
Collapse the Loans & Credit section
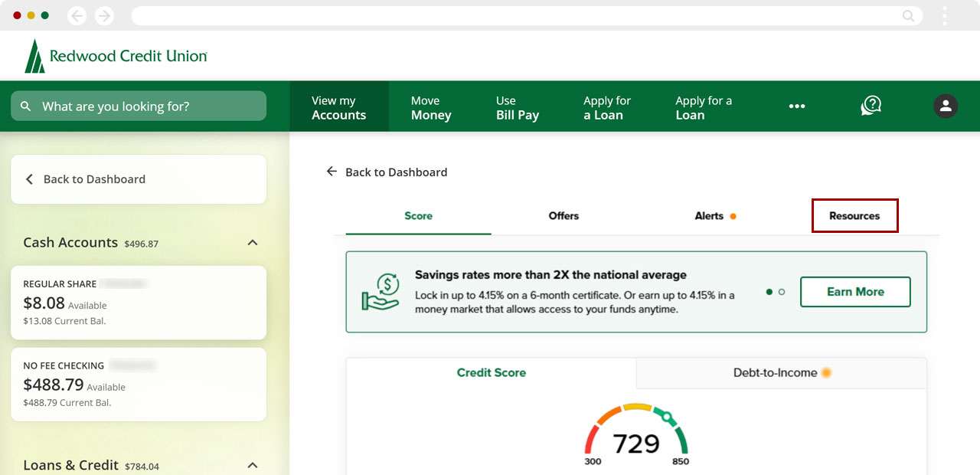(x=253, y=465)
